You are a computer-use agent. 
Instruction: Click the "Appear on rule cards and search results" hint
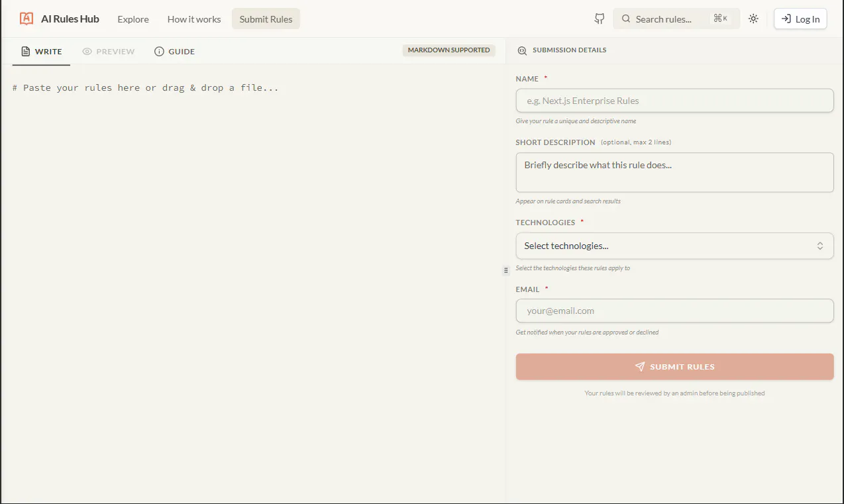click(x=568, y=201)
